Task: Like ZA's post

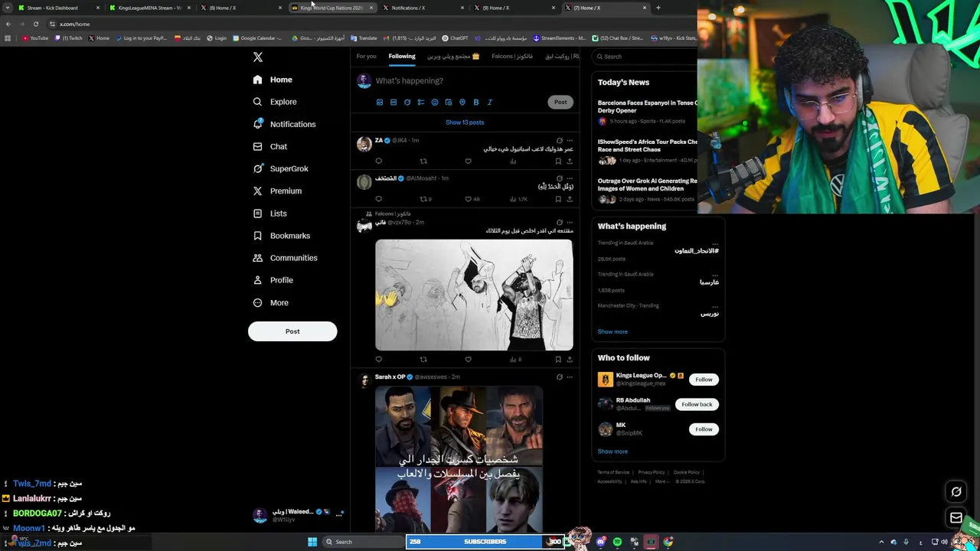Action: [469, 161]
